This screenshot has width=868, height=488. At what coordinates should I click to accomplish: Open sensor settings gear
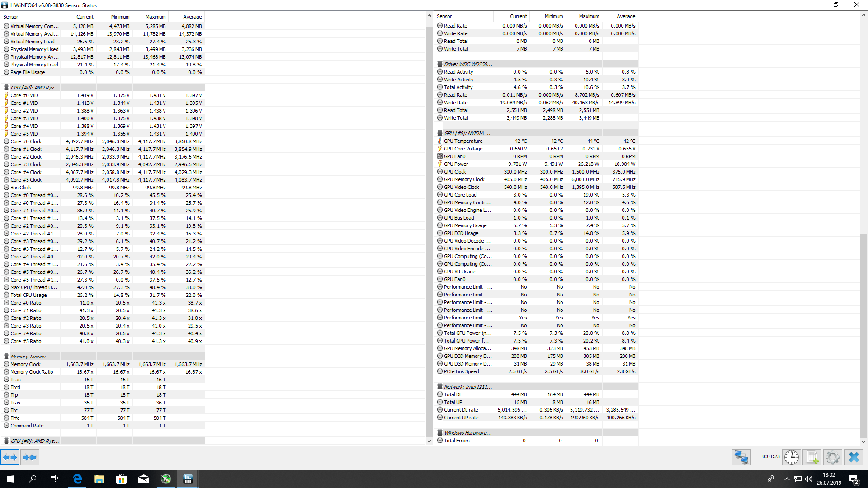pyautogui.click(x=832, y=457)
